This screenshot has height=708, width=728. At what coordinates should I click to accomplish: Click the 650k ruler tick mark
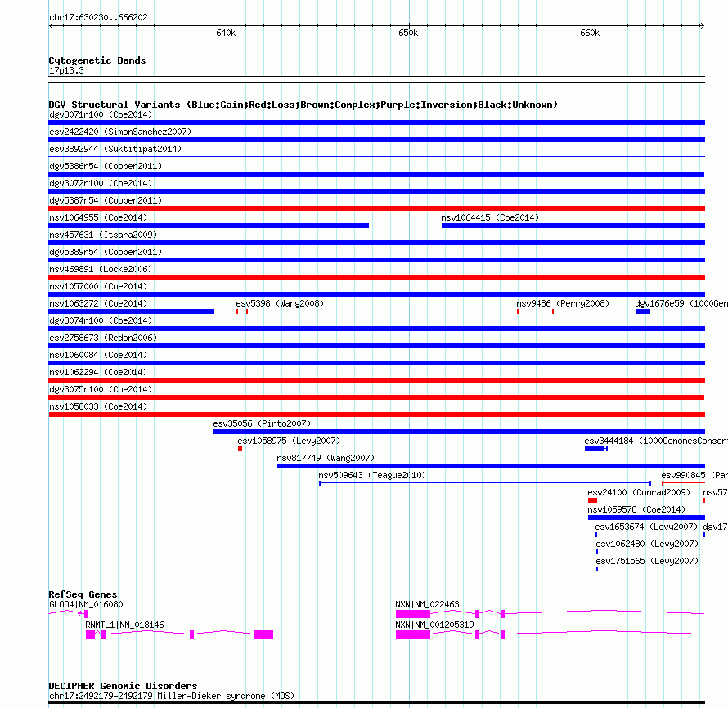coord(409,26)
